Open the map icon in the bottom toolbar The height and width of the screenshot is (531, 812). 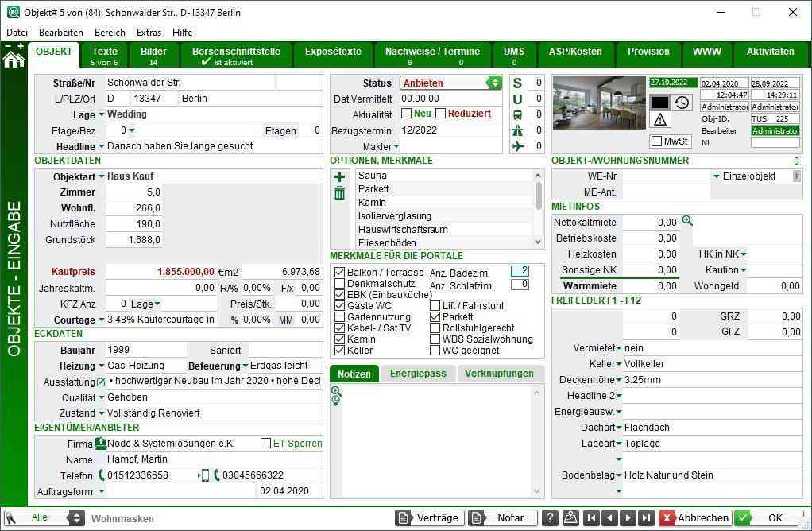coord(570,518)
